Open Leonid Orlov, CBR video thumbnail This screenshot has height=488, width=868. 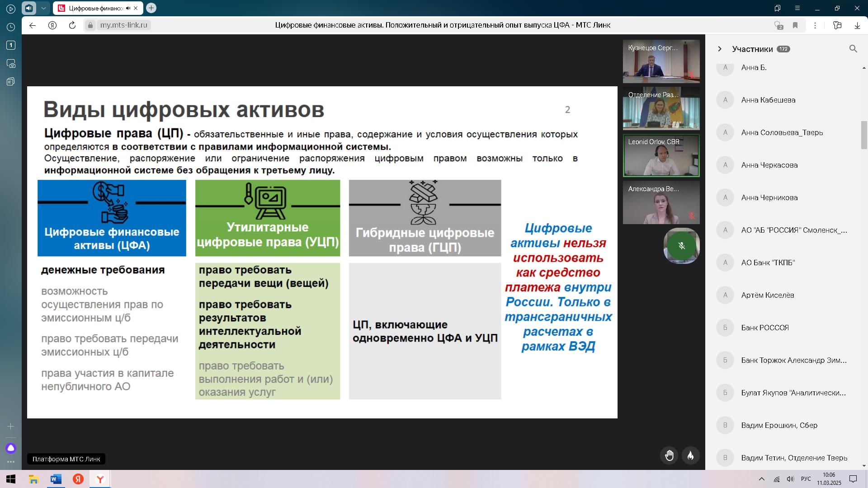click(661, 155)
